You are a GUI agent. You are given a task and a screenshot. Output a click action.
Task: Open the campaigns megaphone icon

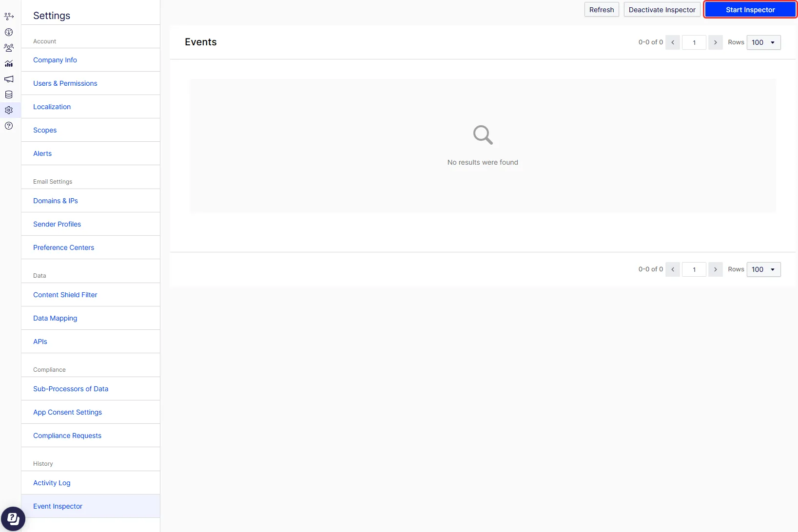pos(9,79)
